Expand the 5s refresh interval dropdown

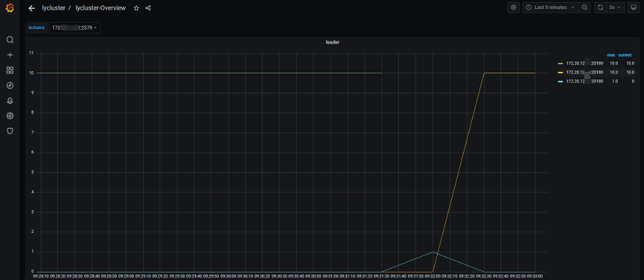(x=615, y=7)
